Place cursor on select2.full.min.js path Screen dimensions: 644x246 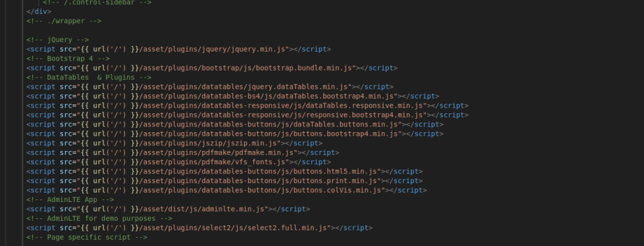[235, 229]
